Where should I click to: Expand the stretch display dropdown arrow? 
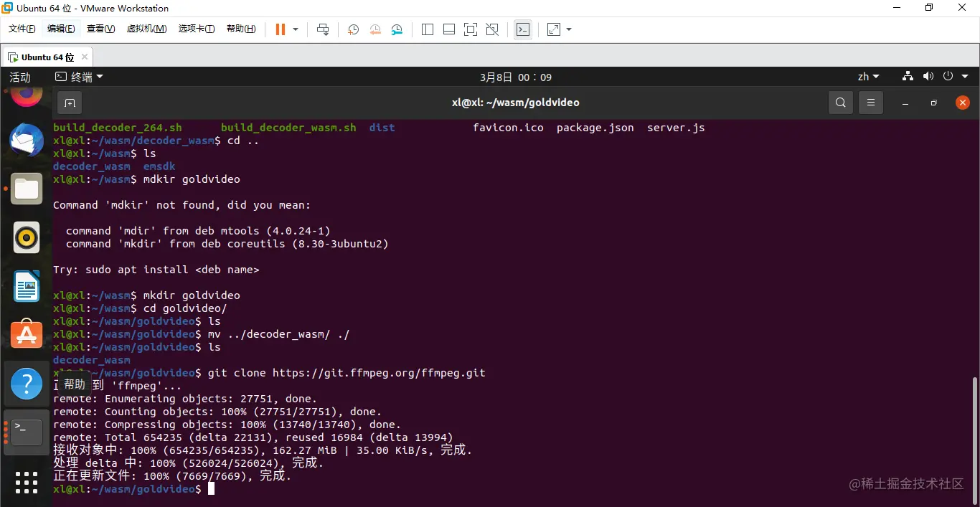click(569, 29)
